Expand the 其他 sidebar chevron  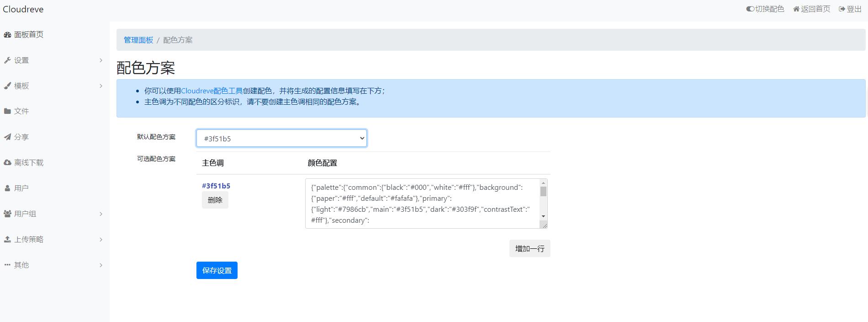point(101,265)
